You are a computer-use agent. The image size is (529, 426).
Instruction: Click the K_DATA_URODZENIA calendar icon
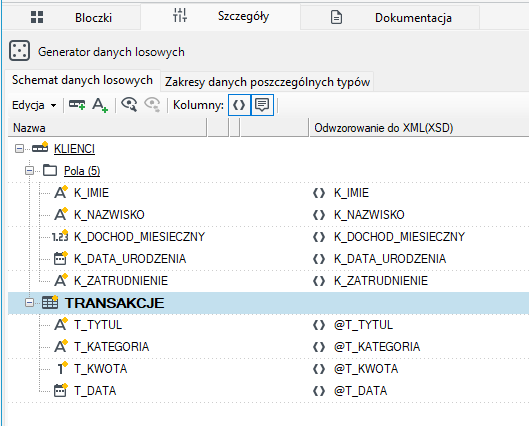[x=61, y=258]
